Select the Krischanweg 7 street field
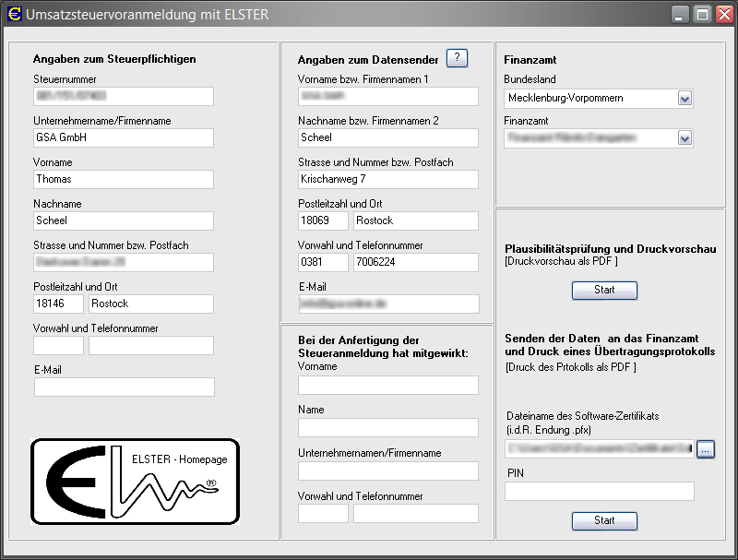The width and height of the screenshot is (738, 560). pyautogui.click(x=387, y=179)
